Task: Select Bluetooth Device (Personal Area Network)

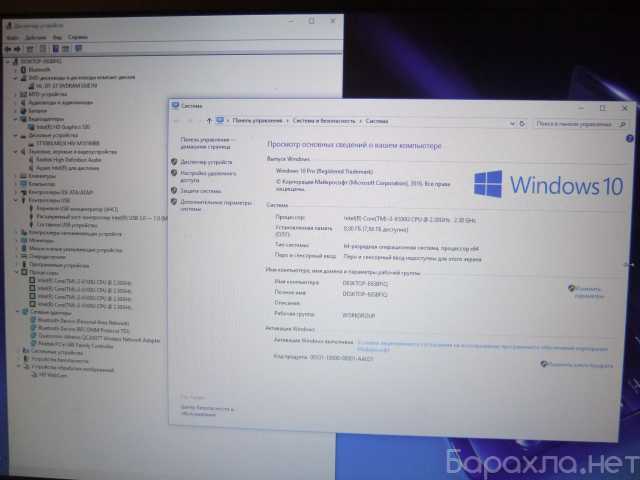Action: click(x=83, y=322)
